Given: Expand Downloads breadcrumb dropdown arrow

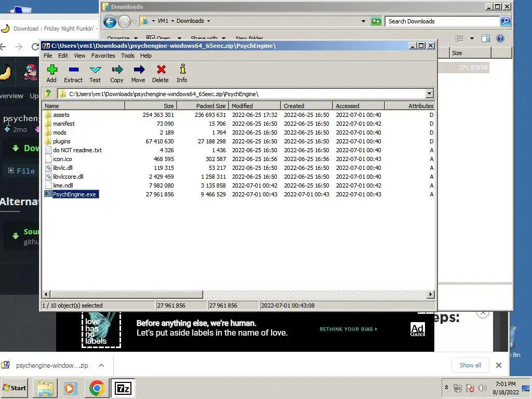Looking at the screenshot, I should [x=208, y=21].
